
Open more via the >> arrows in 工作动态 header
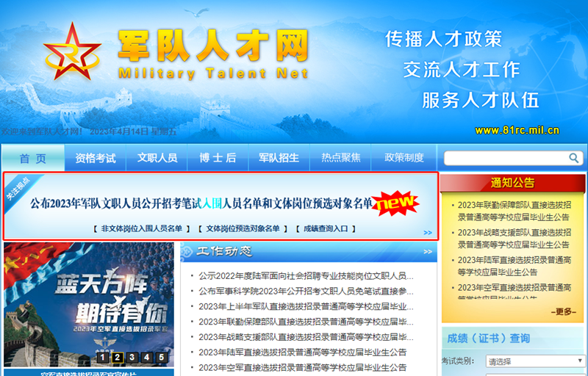[x=428, y=252]
